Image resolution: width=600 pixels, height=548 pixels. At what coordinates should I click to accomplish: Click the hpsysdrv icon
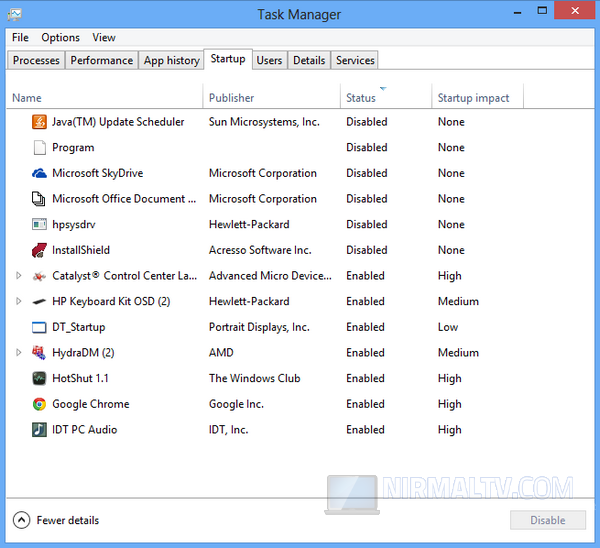(x=39, y=225)
